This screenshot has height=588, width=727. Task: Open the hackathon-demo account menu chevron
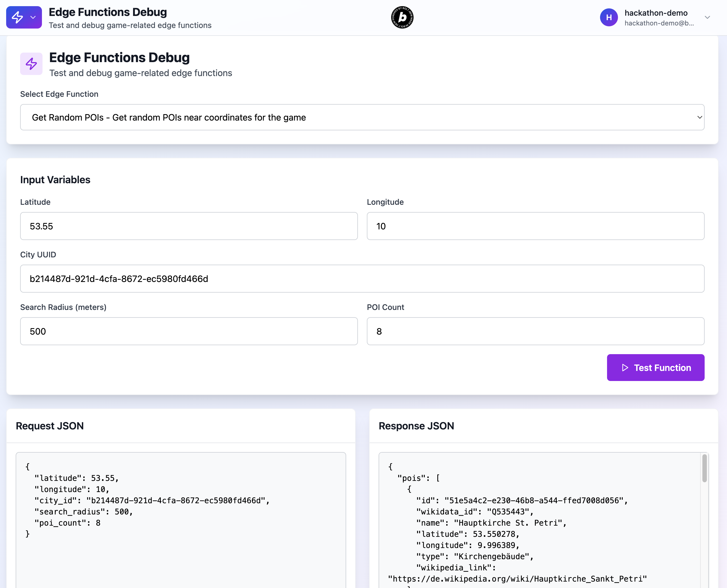tap(707, 17)
